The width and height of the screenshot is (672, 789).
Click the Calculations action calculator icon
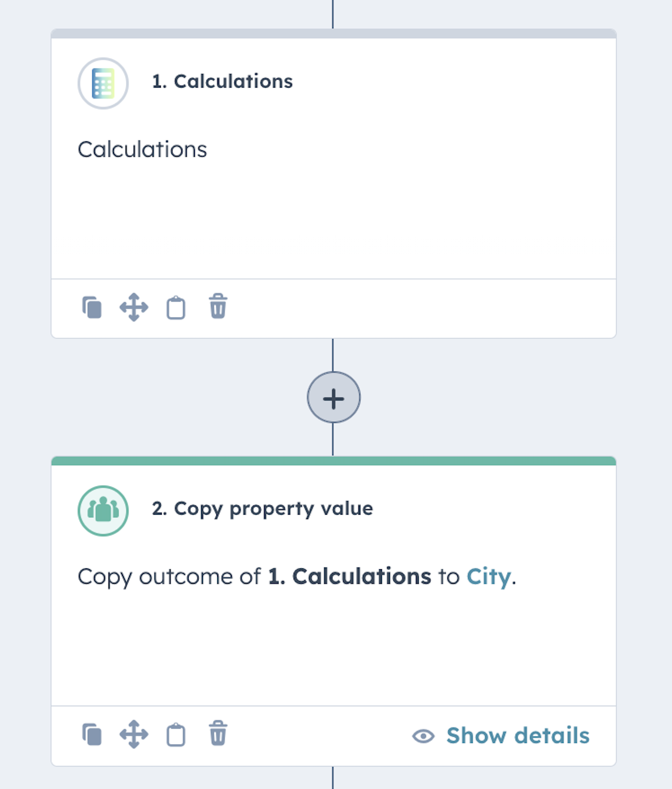pyautogui.click(x=103, y=83)
